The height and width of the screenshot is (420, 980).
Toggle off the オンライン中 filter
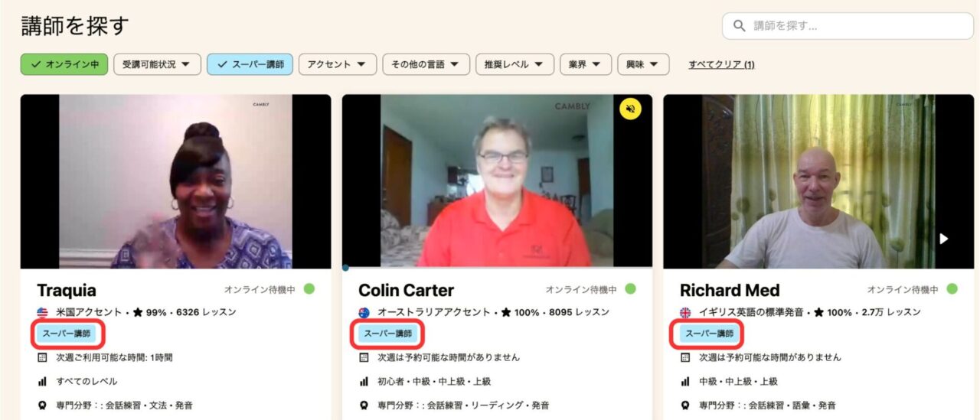pos(64,64)
